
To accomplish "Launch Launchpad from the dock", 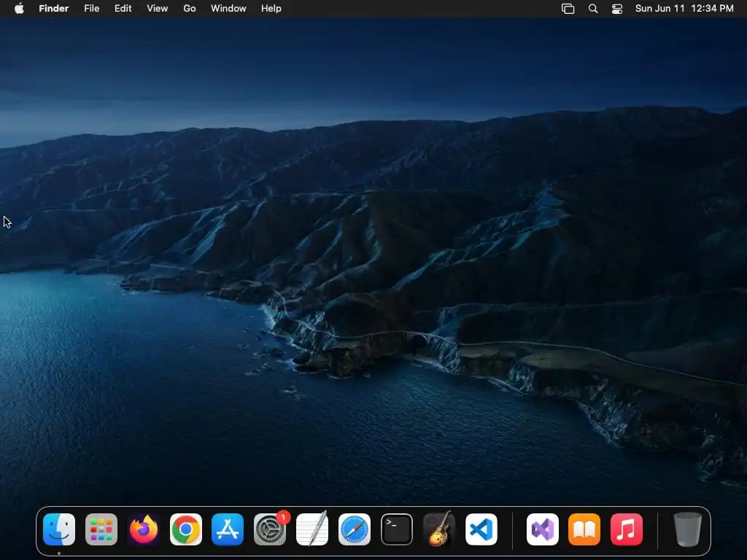I will click(x=101, y=529).
